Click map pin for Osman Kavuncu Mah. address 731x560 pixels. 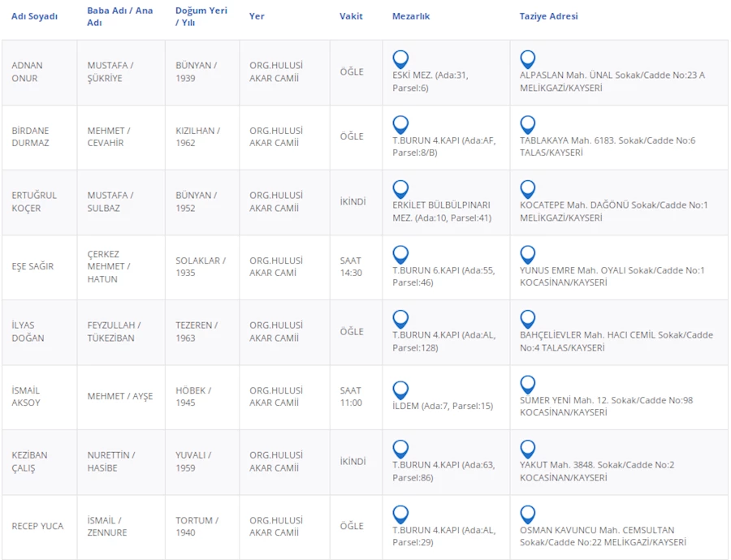click(x=528, y=515)
